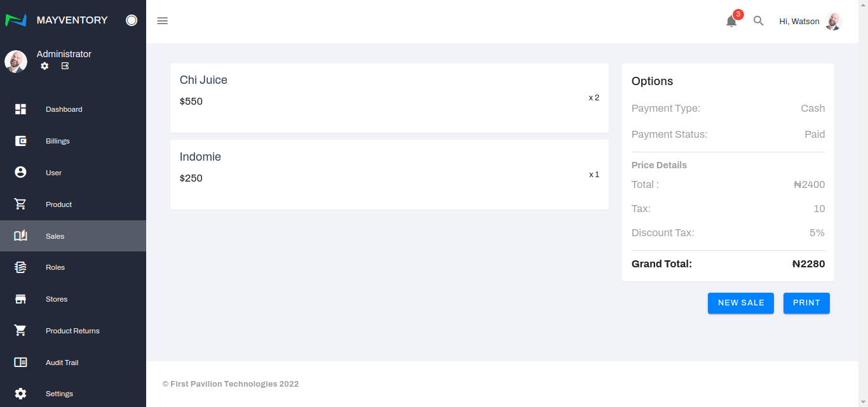Click the logout icon under Administrator

pos(65,66)
